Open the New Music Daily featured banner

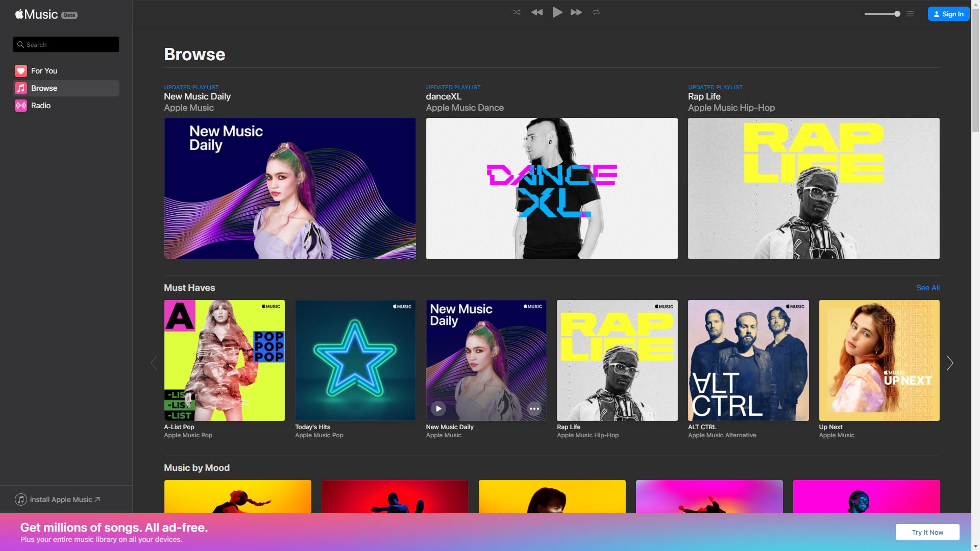[290, 189]
